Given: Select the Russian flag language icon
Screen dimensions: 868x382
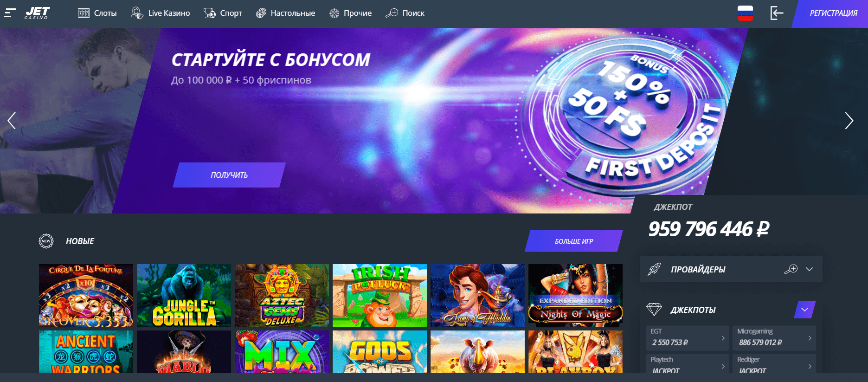Looking at the screenshot, I should [745, 13].
